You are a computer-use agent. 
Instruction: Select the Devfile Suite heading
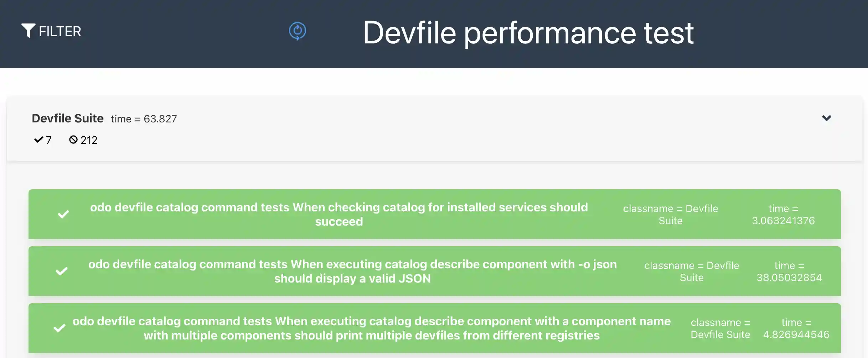click(68, 119)
